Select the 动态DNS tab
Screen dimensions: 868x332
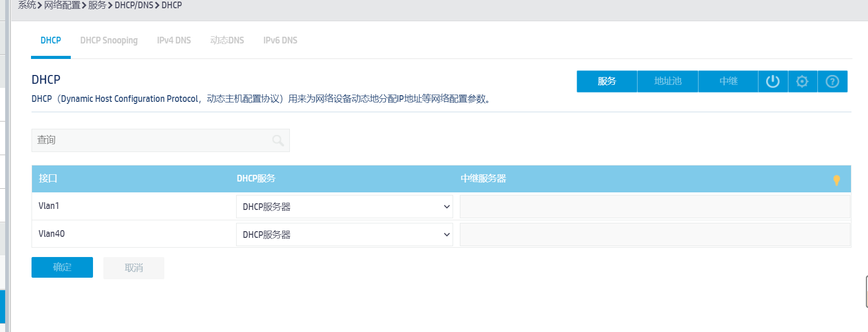[x=227, y=40]
